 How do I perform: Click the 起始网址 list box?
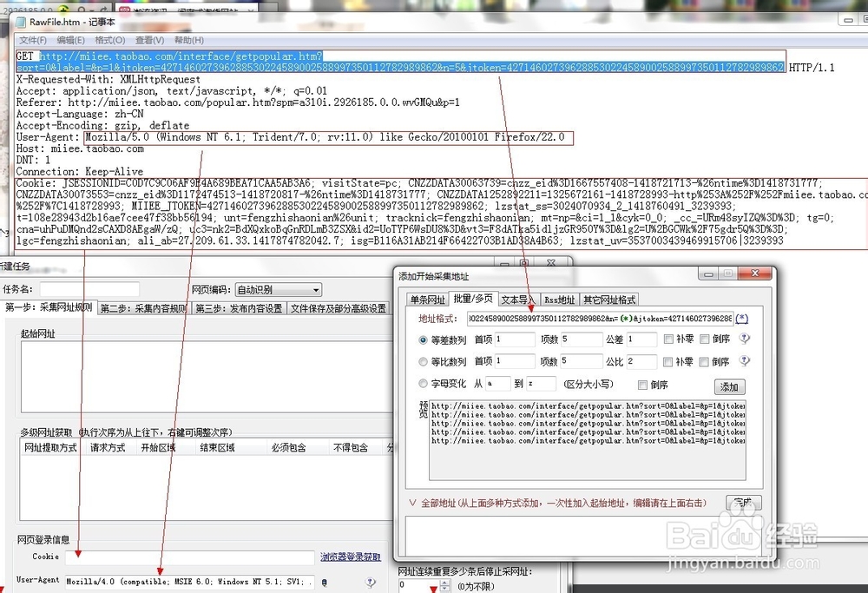tap(206, 377)
